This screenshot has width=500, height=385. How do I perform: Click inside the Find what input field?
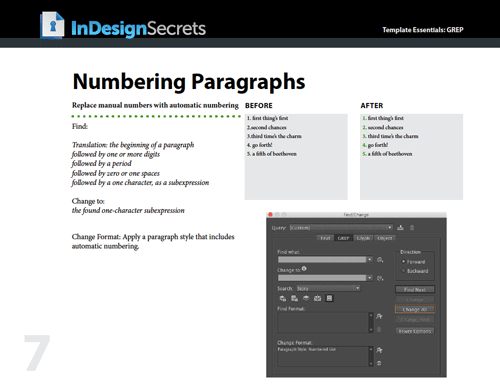[x=322, y=259]
